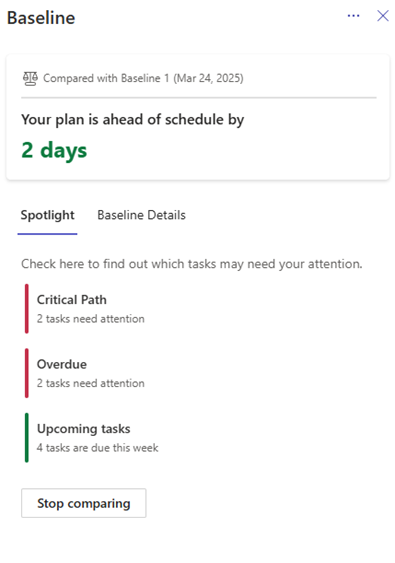Open the more options ellipsis menu
395x563 pixels.
tap(353, 16)
